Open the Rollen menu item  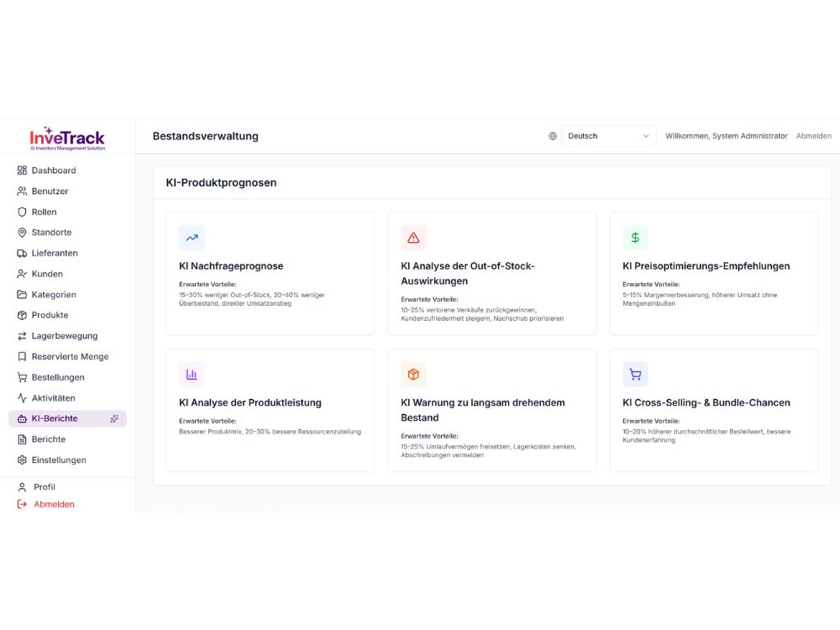point(67,213)
